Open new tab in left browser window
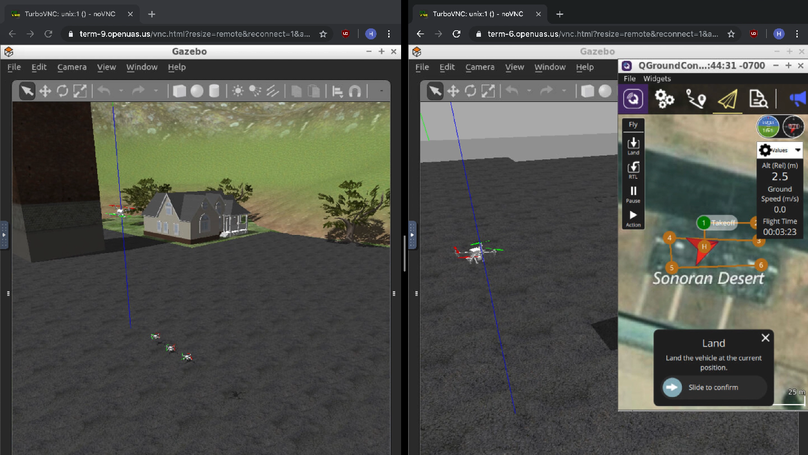Screen dimensions: 808x455 pos(152,14)
